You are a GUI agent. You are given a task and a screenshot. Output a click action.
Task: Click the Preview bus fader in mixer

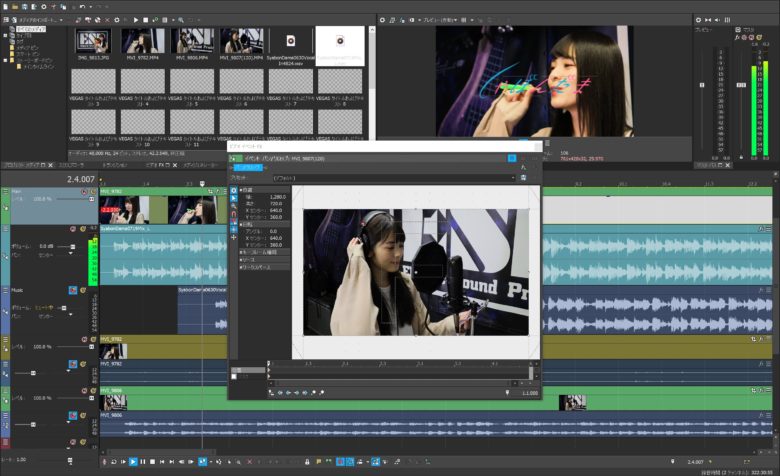(x=702, y=85)
